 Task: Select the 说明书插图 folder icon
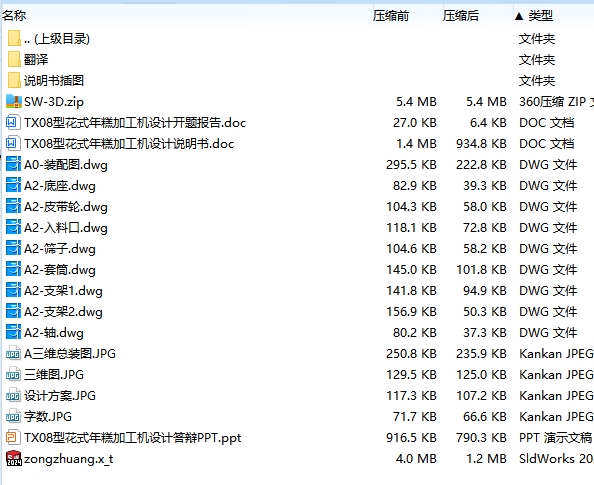tap(14, 80)
